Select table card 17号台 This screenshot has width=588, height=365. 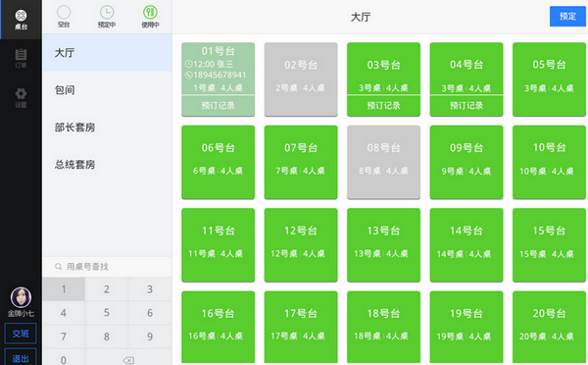(x=301, y=327)
